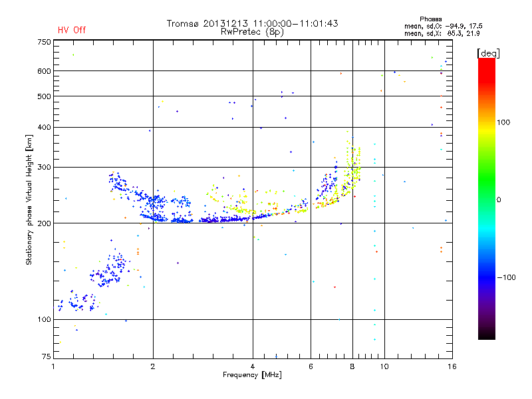Image resolution: width=532 pixels, height=399 pixels.
Task: Click the title 'Tromsø 20131213 11:00:00-11:01:43'
Action: click(x=252, y=23)
